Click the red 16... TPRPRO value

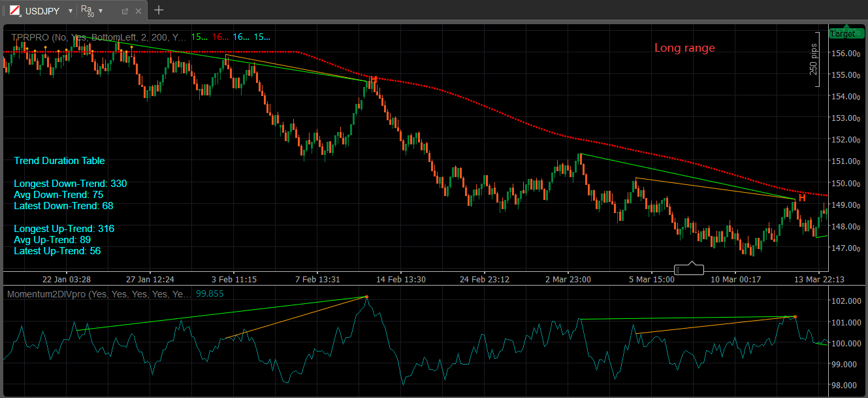coord(221,37)
